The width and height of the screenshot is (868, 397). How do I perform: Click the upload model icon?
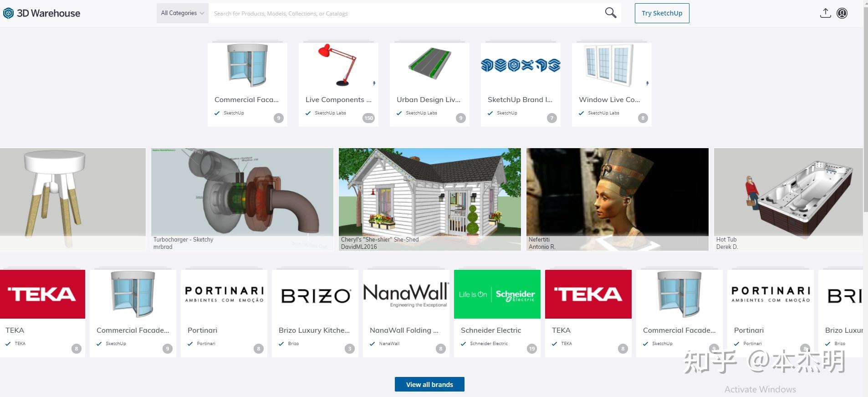pyautogui.click(x=825, y=13)
